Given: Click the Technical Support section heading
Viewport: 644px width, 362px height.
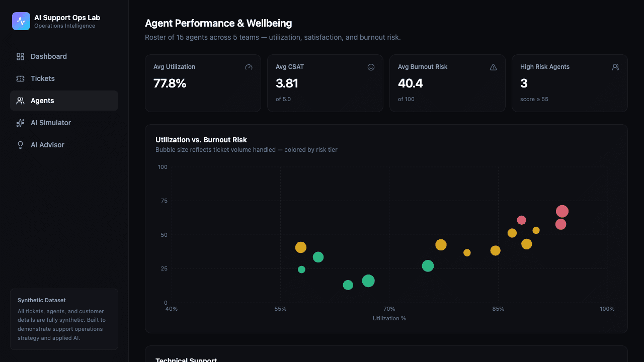Looking at the screenshot, I should 186,360.
